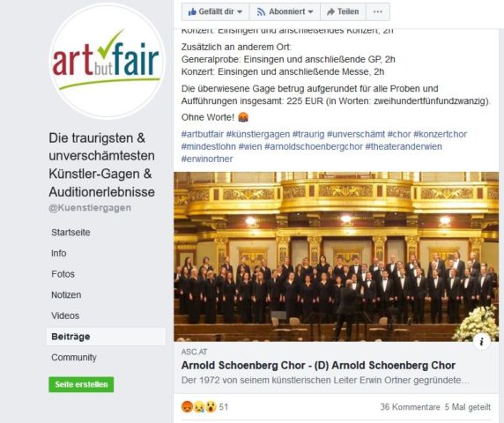Click the thumbs-up icon on Gefällt dir
This screenshot has height=423, width=504.
(x=192, y=11)
